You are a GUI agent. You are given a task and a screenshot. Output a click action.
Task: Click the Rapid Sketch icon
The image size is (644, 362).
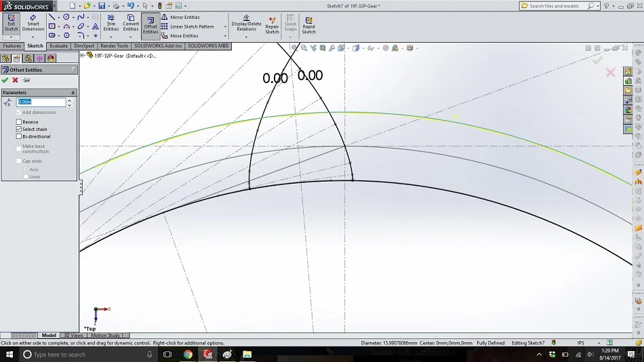click(x=309, y=26)
